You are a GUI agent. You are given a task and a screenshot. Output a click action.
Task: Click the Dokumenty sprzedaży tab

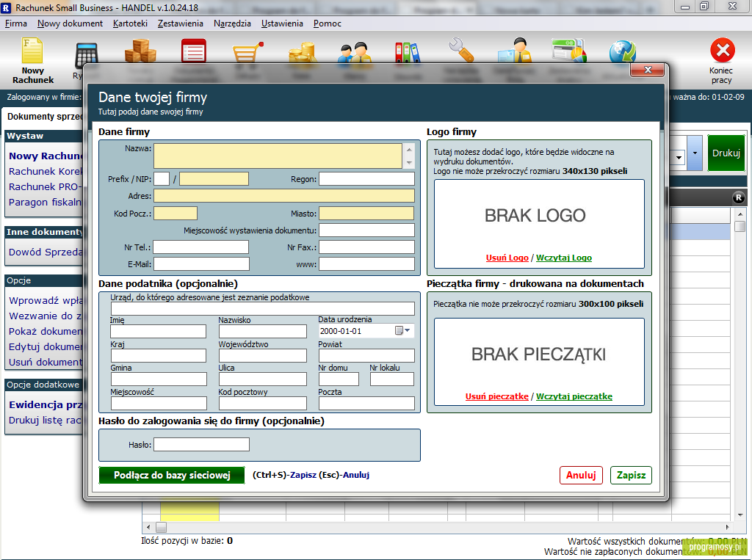pos(45,116)
